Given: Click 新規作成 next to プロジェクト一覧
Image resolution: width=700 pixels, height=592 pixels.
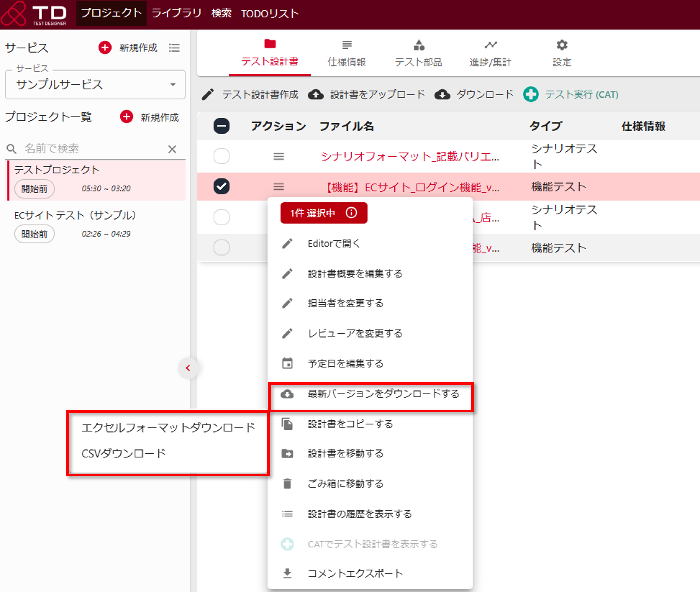Looking at the screenshot, I should pos(160,117).
